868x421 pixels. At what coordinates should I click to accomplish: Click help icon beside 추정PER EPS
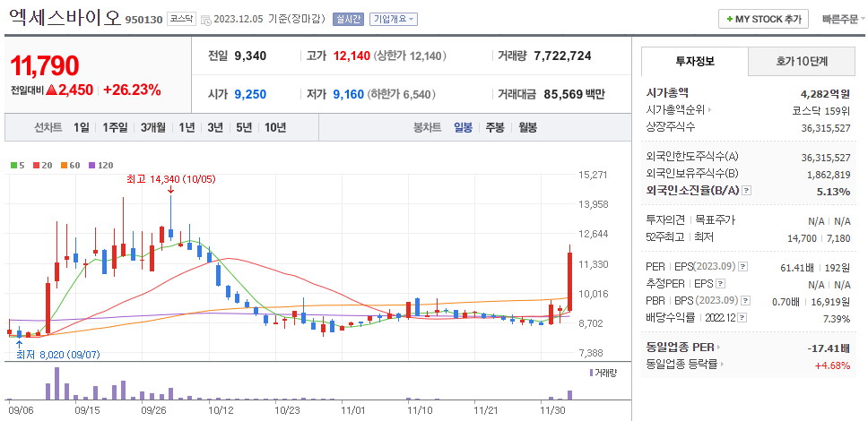[x=720, y=284]
